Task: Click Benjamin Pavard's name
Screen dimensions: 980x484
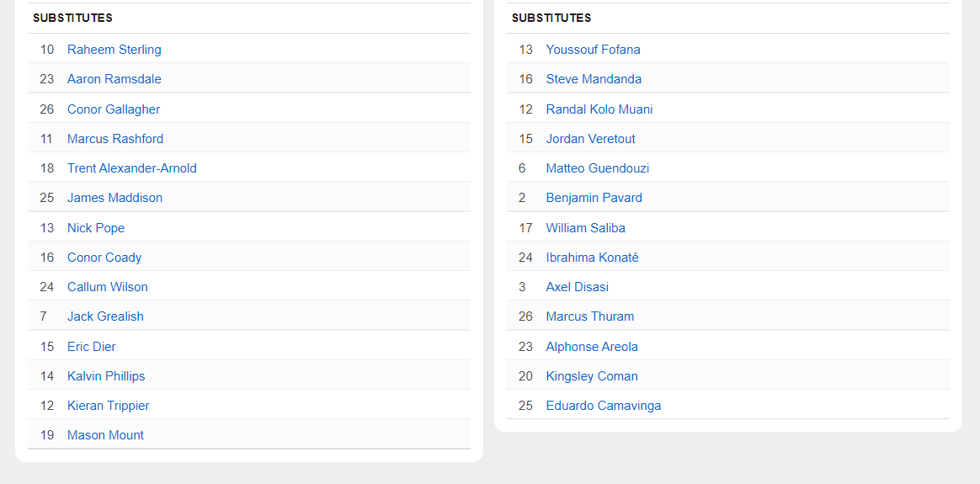Action: pos(594,198)
